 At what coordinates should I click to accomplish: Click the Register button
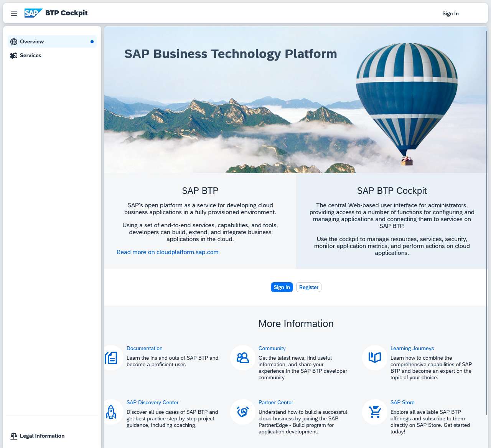pos(308,287)
